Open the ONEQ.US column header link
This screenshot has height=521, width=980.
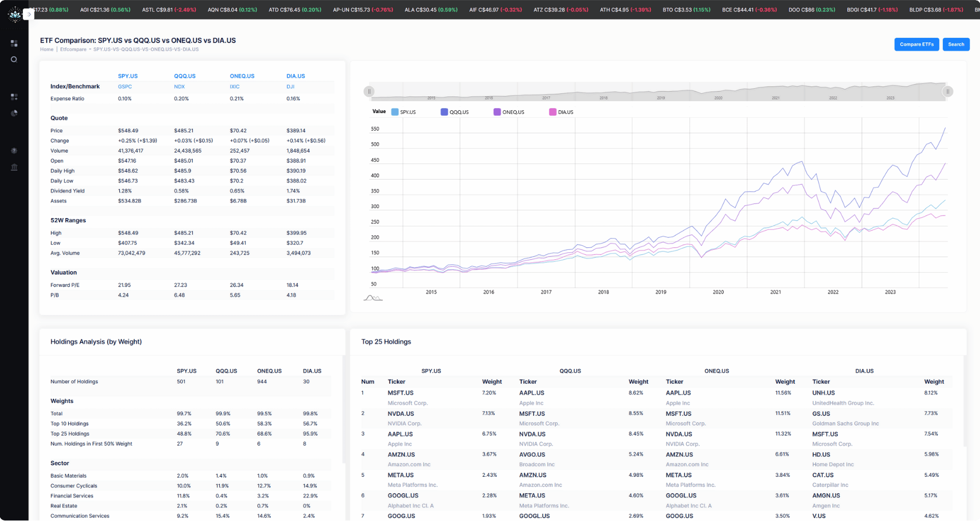coord(242,76)
